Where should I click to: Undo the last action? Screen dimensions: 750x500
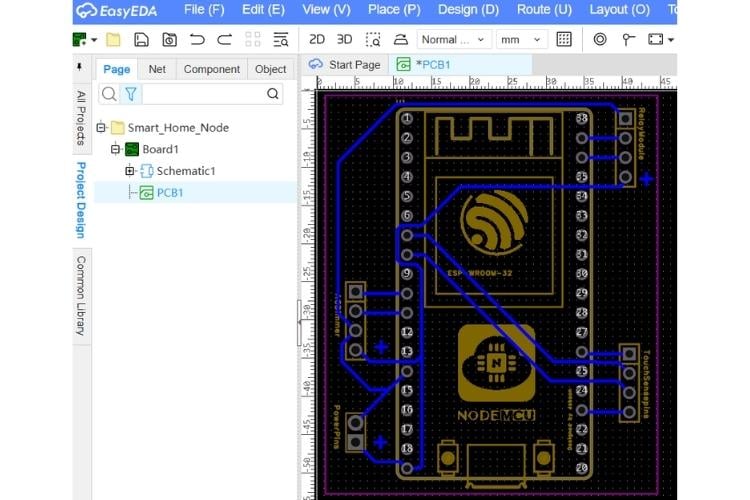pyautogui.click(x=197, y=40)
